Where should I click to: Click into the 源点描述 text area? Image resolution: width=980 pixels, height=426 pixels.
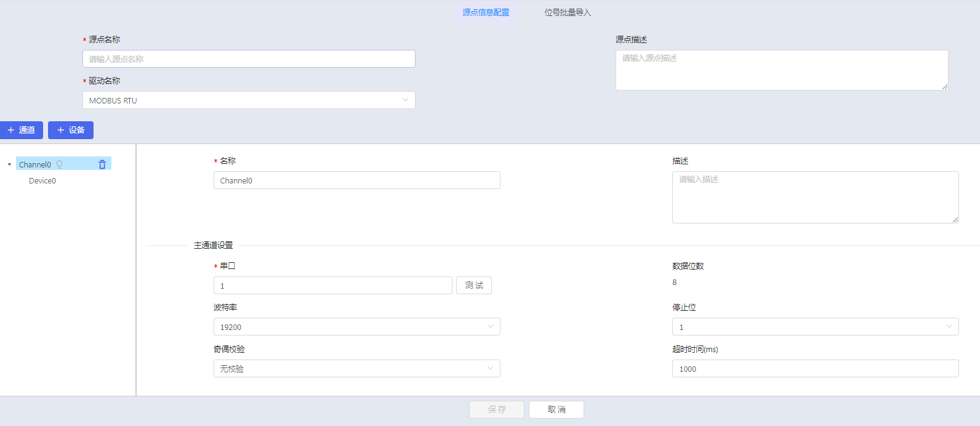pos(782,70)
